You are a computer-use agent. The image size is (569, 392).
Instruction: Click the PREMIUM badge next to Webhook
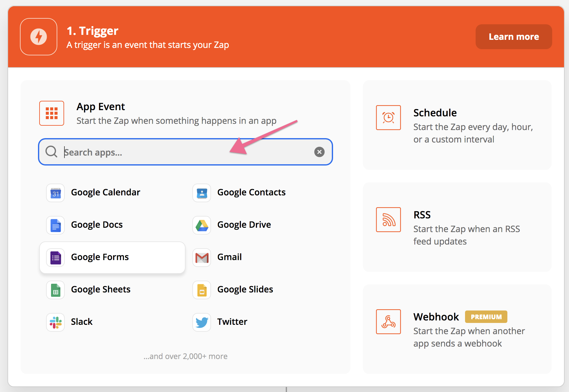coord(486,317)
